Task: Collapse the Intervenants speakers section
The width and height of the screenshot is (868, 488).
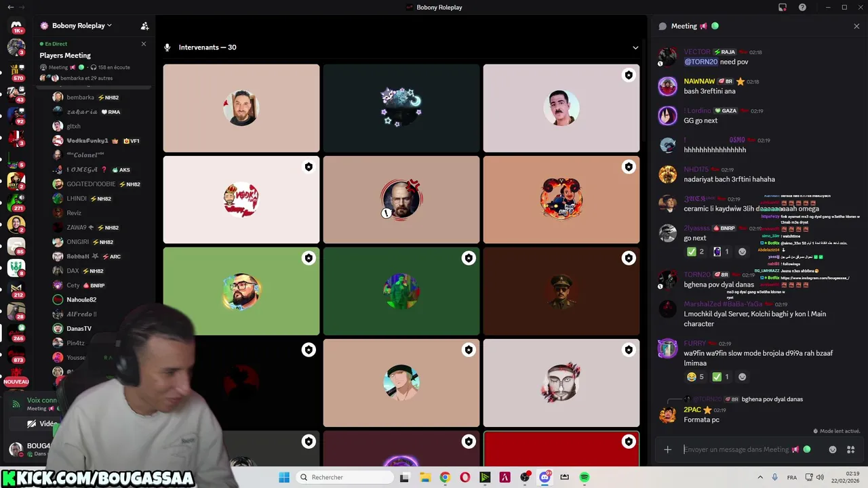Action: click(x=635, y=47)
